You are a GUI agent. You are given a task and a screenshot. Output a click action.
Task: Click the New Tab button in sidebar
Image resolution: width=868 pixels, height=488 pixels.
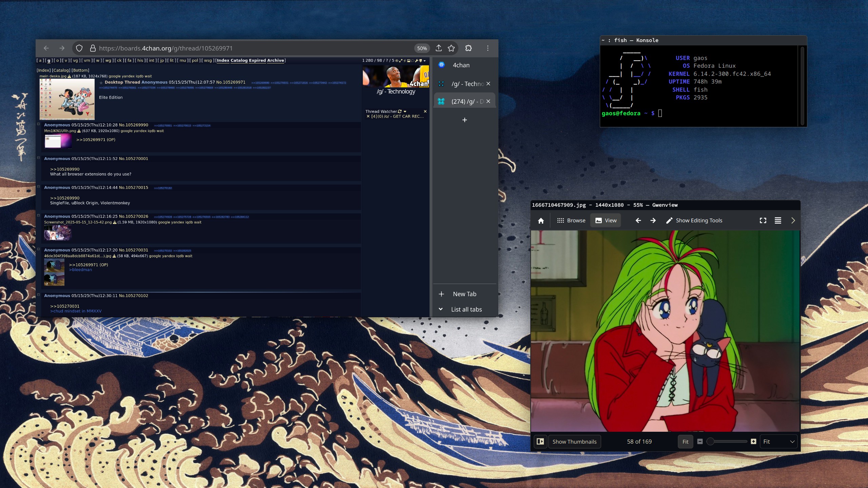[465, 294]
